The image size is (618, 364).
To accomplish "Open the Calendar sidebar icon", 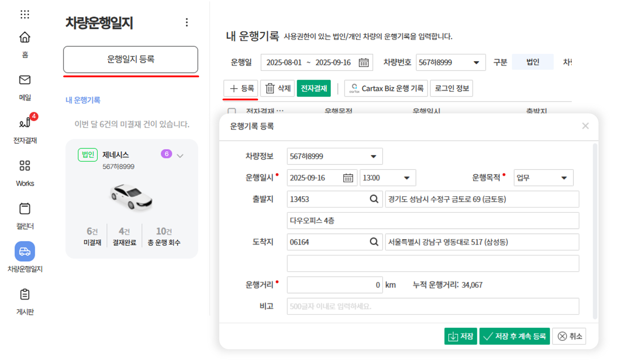I will pyautogui.click(x=25, y=209).
